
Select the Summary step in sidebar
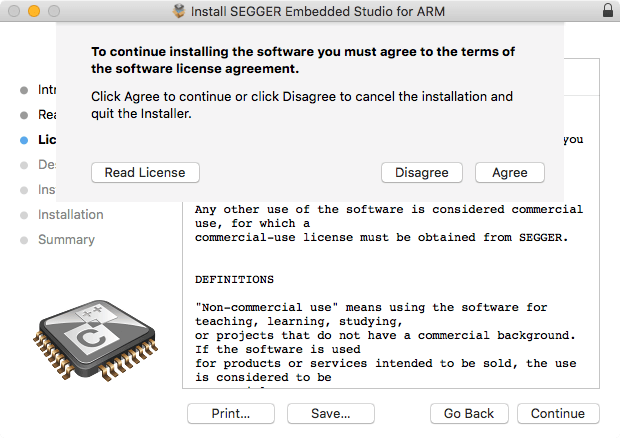pyautogui.click(x=66, y=240)
